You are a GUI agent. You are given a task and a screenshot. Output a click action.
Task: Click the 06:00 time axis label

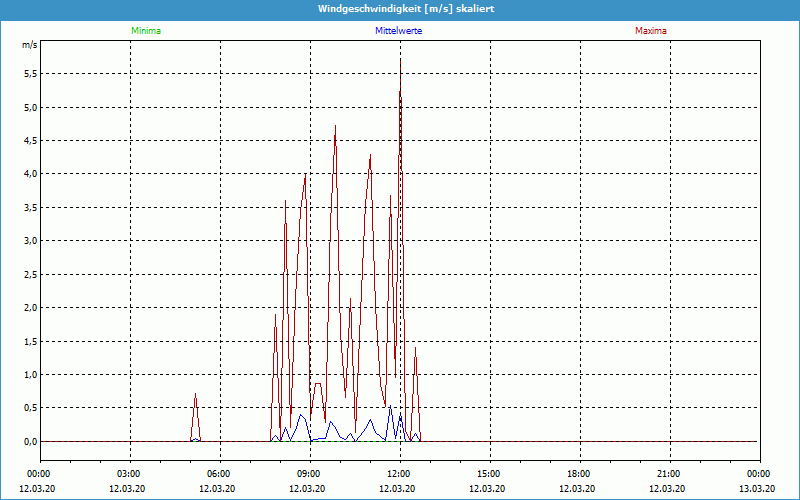tap(219, 474)
